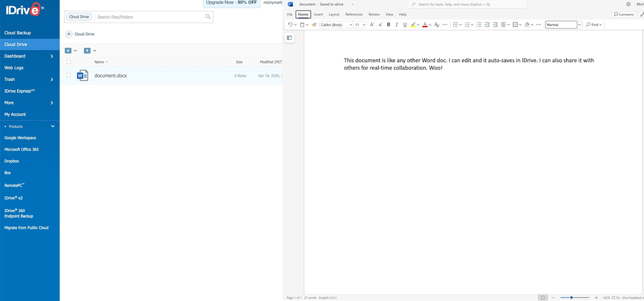This screenshot has height=301, width=644.
Task: Click the Paste clipboard icon
Action: coord(302,25)
